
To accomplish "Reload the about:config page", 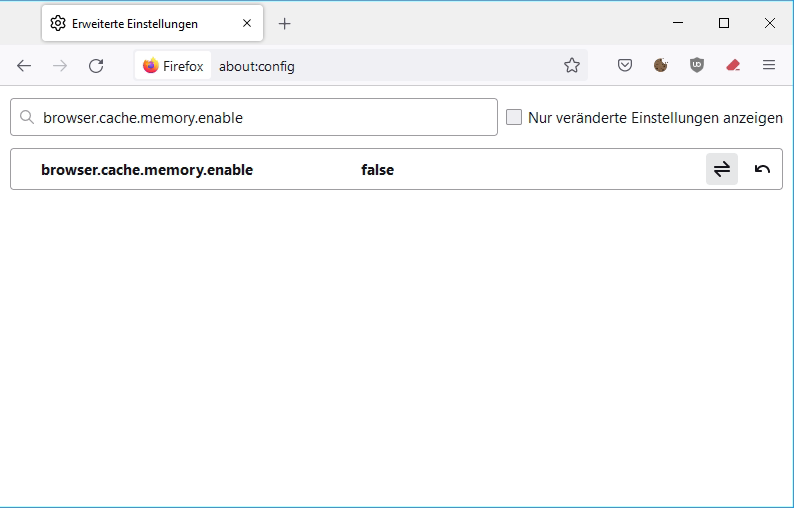I will coord(96,66).
